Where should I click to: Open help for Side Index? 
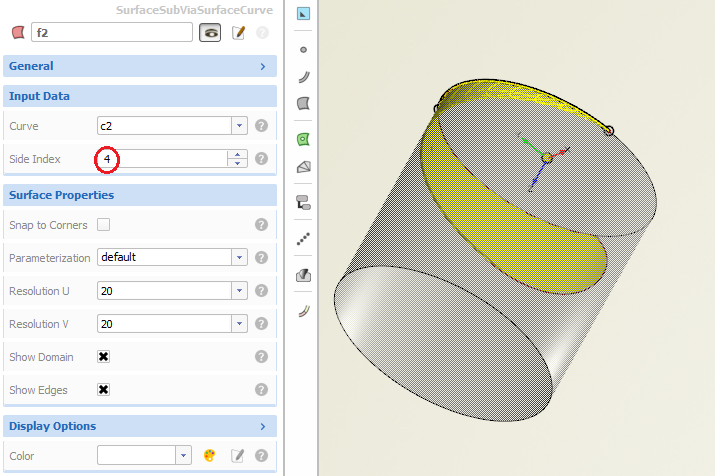[x=261, y=158]
